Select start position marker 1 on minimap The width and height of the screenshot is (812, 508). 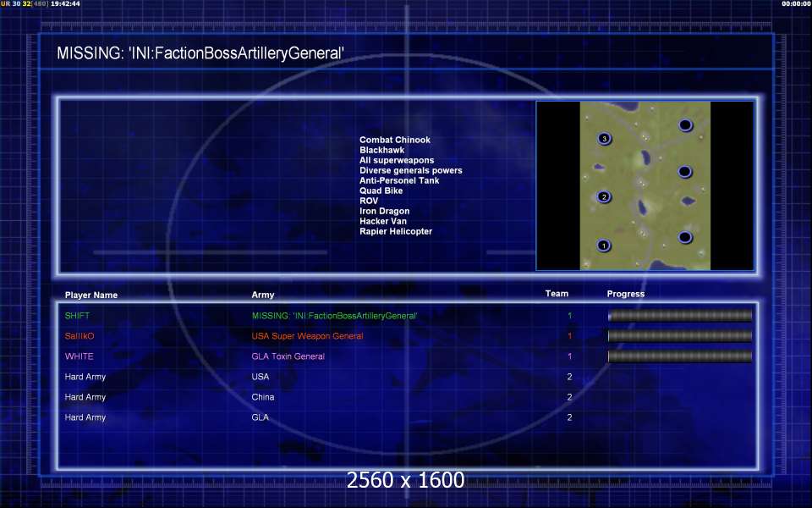point(603,246)
